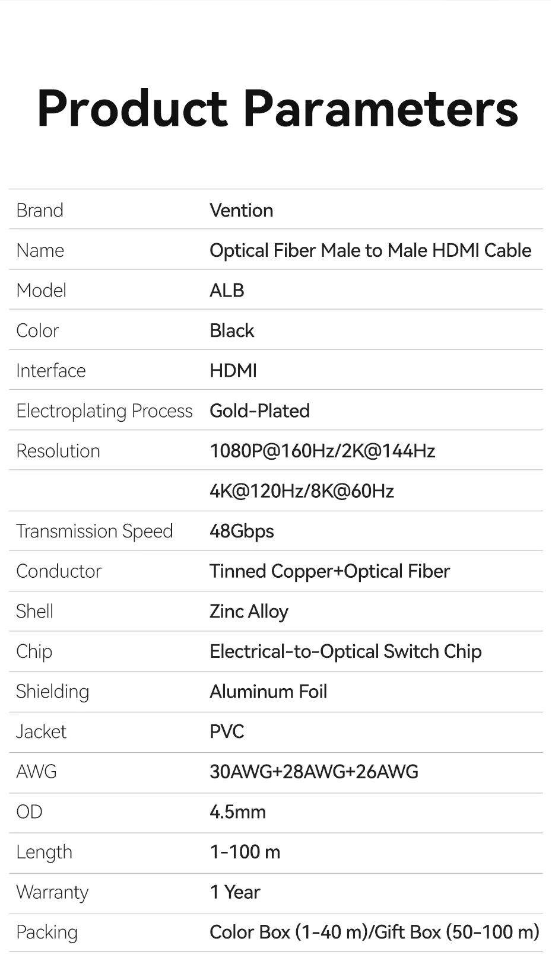The height and width of the screenshot is (980, 552).
Task: Click the Zinc Alloy shell value
Action: click(249, 612)
